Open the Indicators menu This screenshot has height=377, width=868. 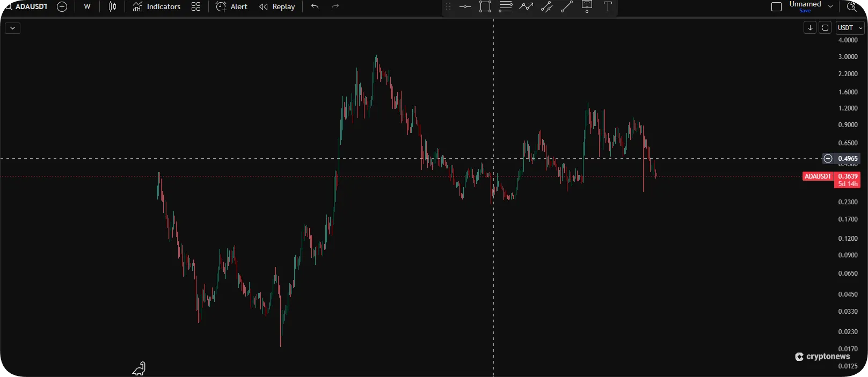click(157, 7)
